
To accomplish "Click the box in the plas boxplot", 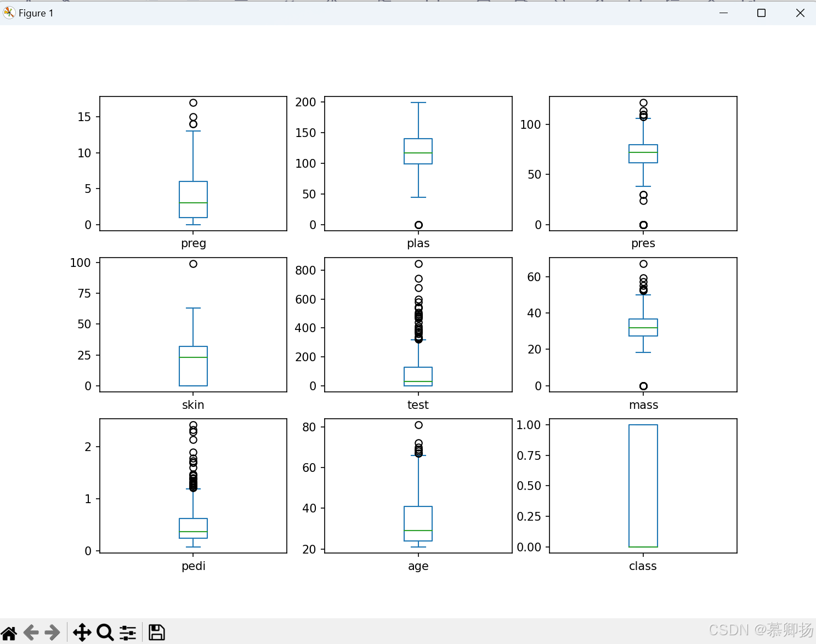I will pyautogui.click(x=418, y=151).
